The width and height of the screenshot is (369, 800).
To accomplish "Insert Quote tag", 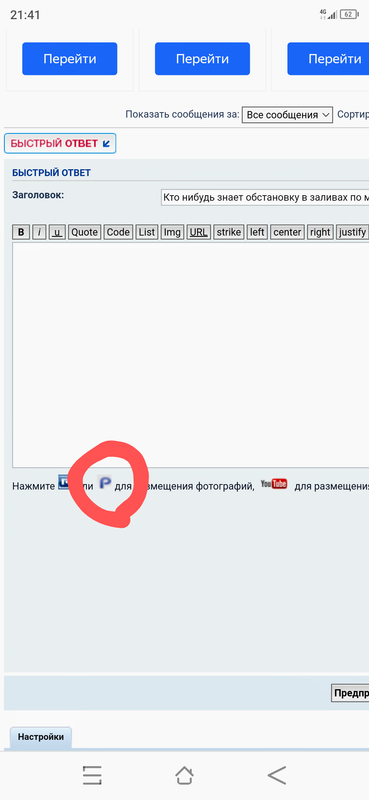I will (x=84, y=232).
